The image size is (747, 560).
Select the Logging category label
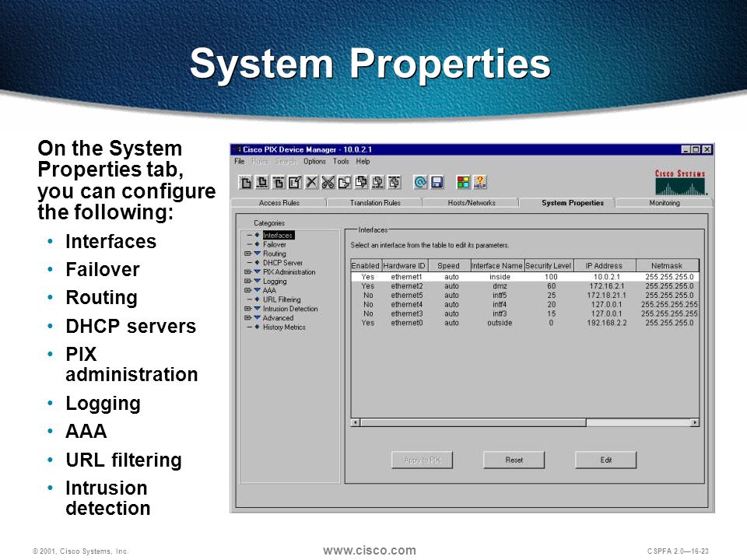(275, 282)
